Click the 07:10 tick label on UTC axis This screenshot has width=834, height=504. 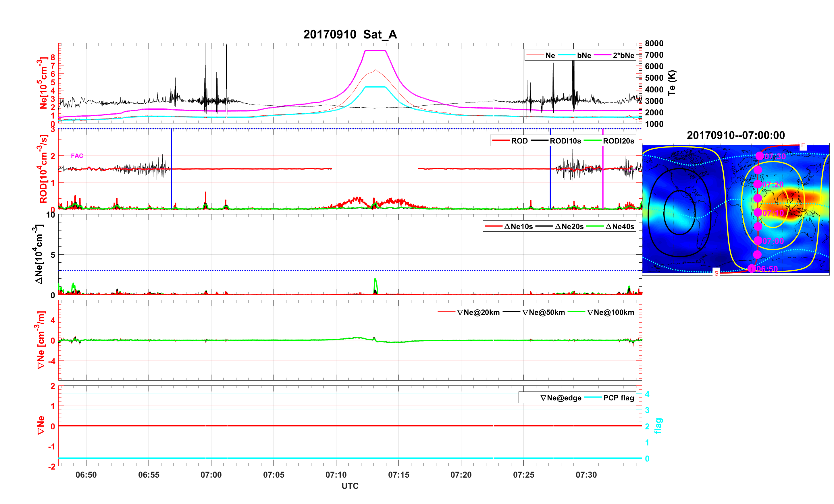click(336, 474)
